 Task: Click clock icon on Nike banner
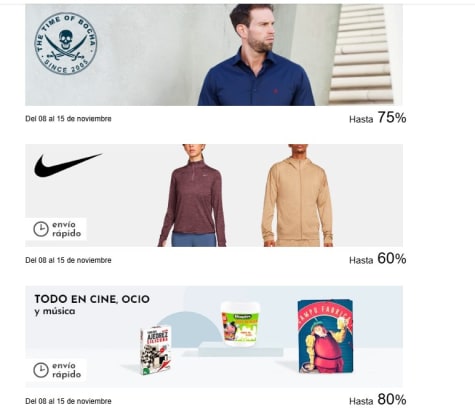(x=41, y=229)
